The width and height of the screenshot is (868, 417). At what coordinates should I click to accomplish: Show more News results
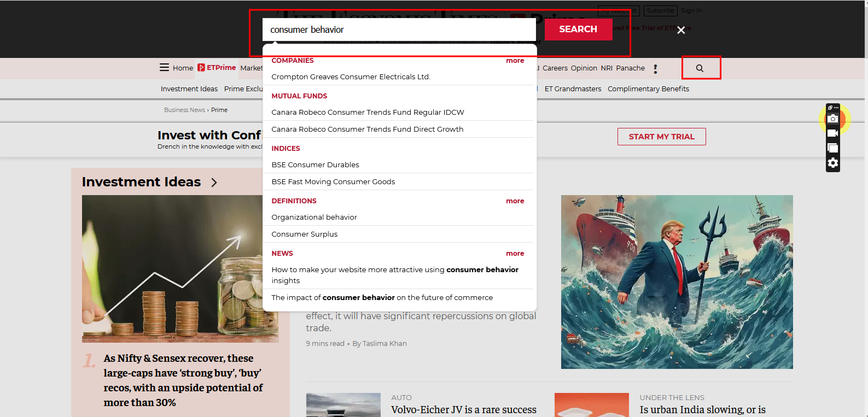[x=515, y=254]
